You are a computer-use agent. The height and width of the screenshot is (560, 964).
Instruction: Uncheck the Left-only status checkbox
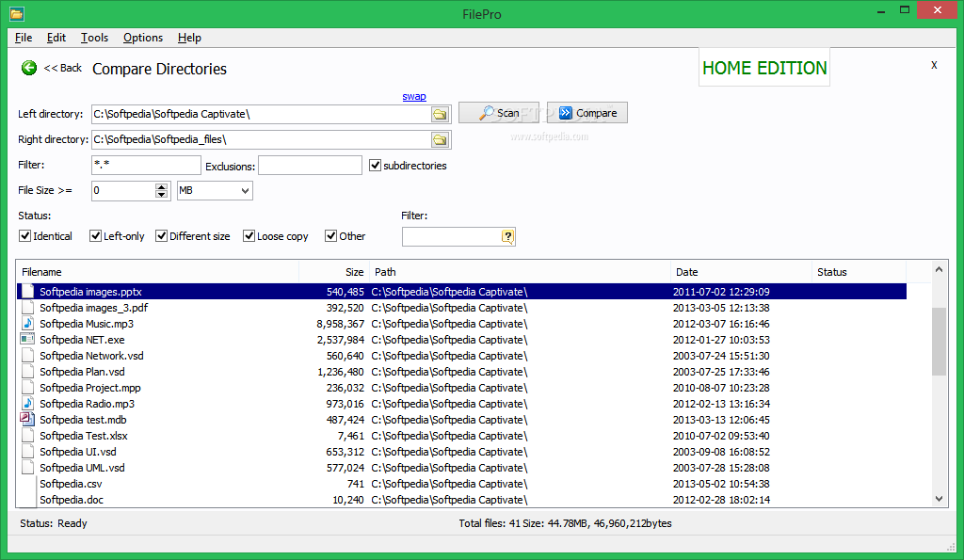coord(95,236)
